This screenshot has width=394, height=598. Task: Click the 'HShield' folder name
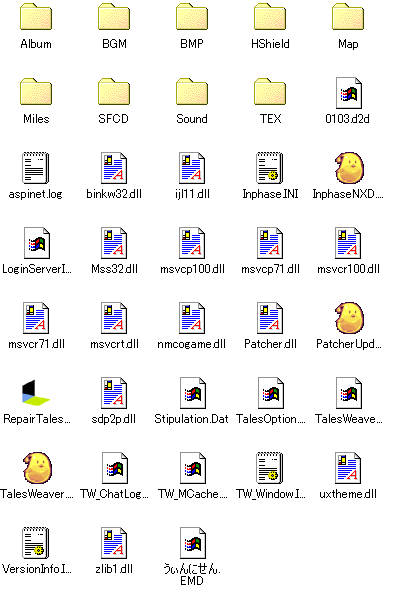pyautogui.click(x=270, y=44)
